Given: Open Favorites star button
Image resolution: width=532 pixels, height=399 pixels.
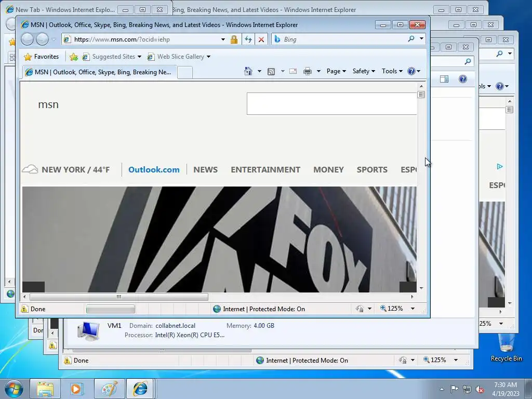Looking at the screenshot, I should click(x=42, y=57).
